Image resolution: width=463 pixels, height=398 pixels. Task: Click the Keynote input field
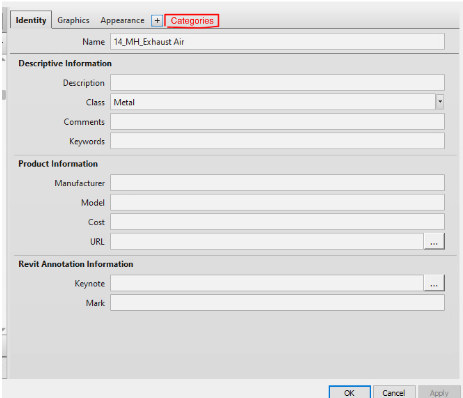coord(267,283)
